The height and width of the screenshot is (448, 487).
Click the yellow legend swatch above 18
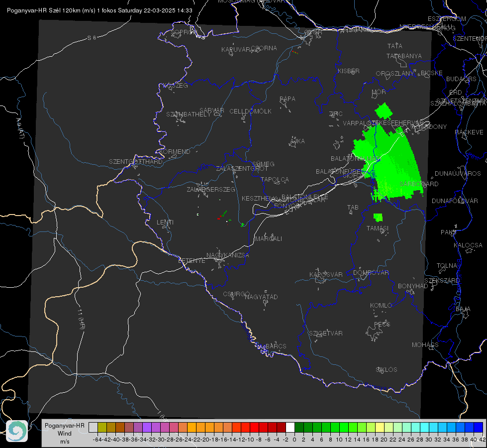(x=380, y=428)
